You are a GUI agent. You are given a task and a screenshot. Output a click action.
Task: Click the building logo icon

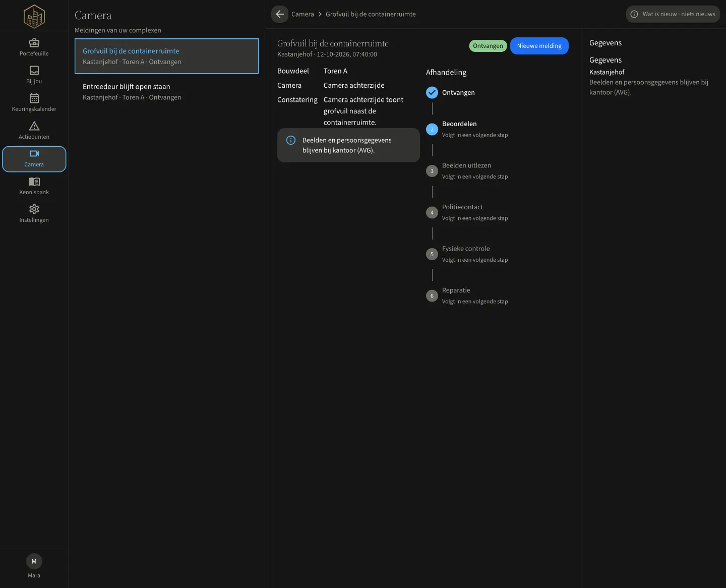click(x=34, y=17)
